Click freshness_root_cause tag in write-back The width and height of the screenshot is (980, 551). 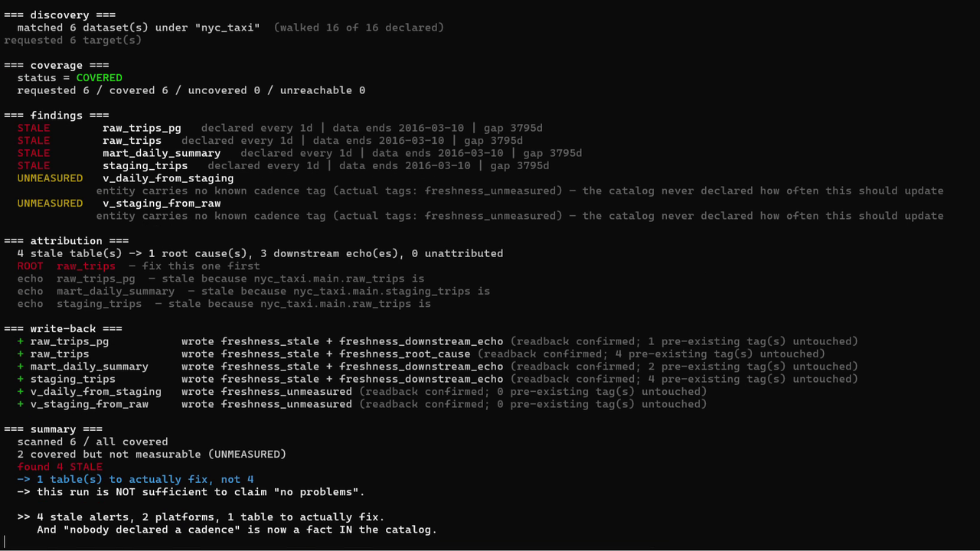point(405,354)
